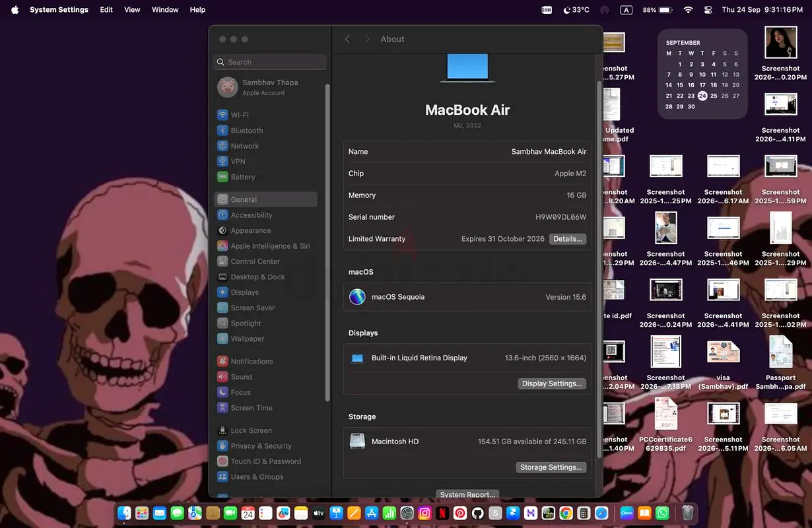Screen dimensions: 812x528
Task: Open Control Center from the menu bar
Action: coord(708,10)
